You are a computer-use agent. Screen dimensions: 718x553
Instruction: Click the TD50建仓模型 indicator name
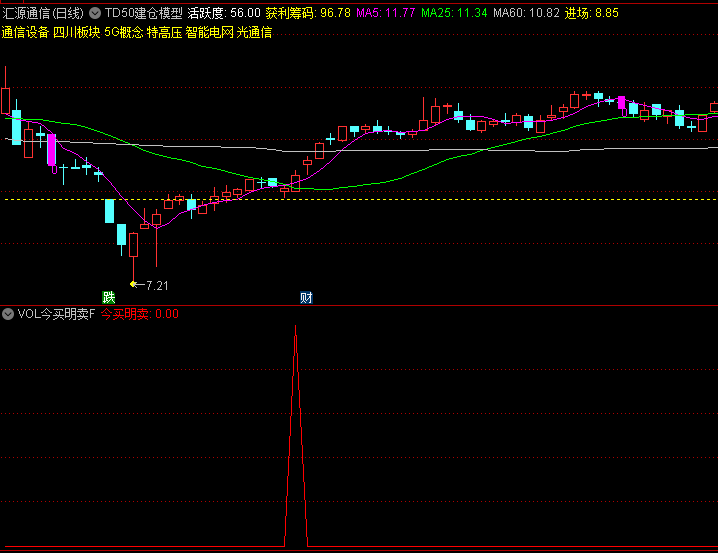tap(143, 13)
